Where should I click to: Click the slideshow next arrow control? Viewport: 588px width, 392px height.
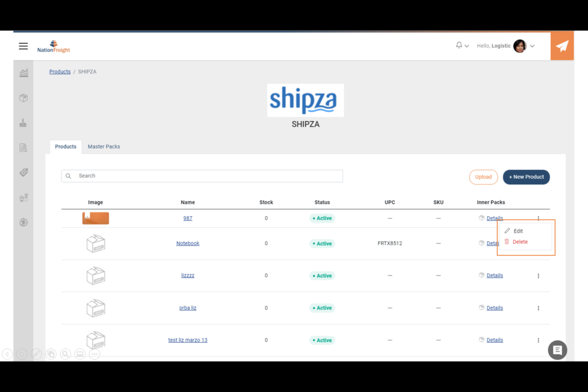coord(22,354)
